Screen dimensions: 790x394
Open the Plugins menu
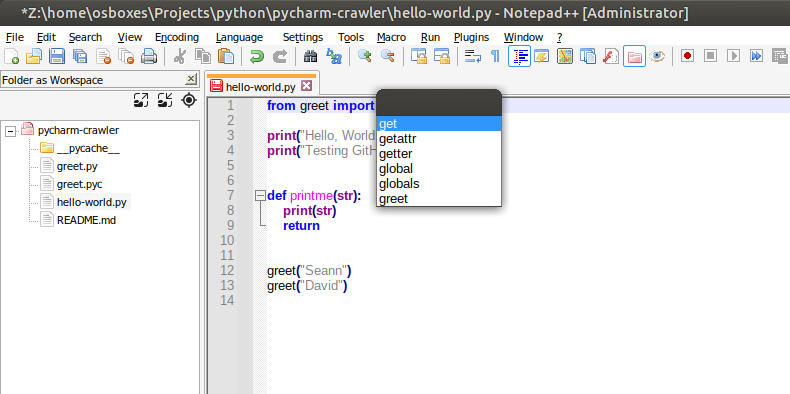472,37
